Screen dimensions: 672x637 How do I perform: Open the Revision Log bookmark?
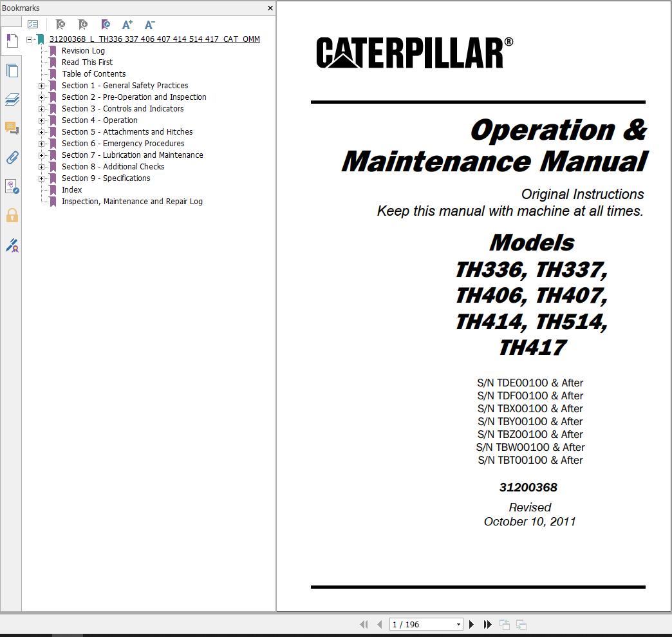click(83, 51)
